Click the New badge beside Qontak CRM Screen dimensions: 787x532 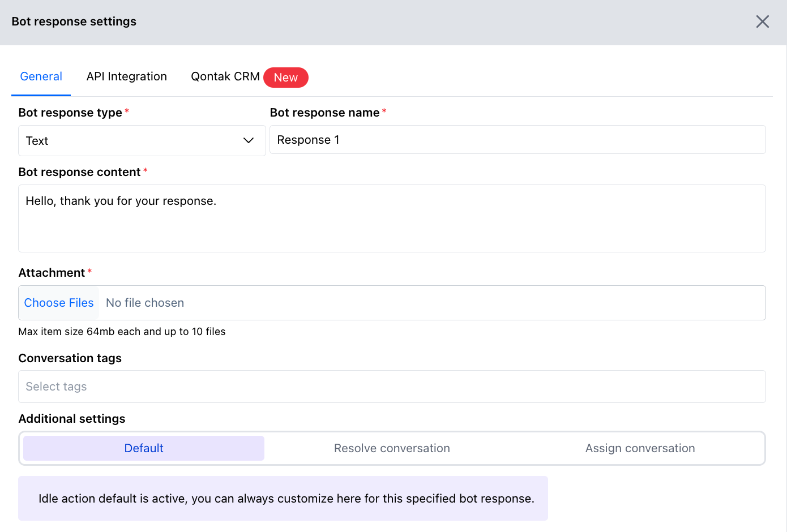coord(286,78)
